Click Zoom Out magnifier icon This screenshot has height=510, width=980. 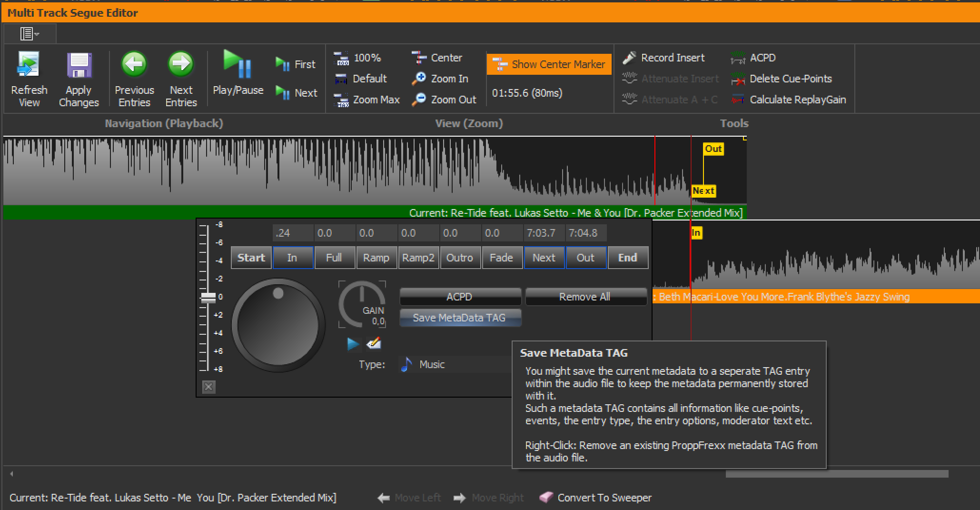point(419,100)
